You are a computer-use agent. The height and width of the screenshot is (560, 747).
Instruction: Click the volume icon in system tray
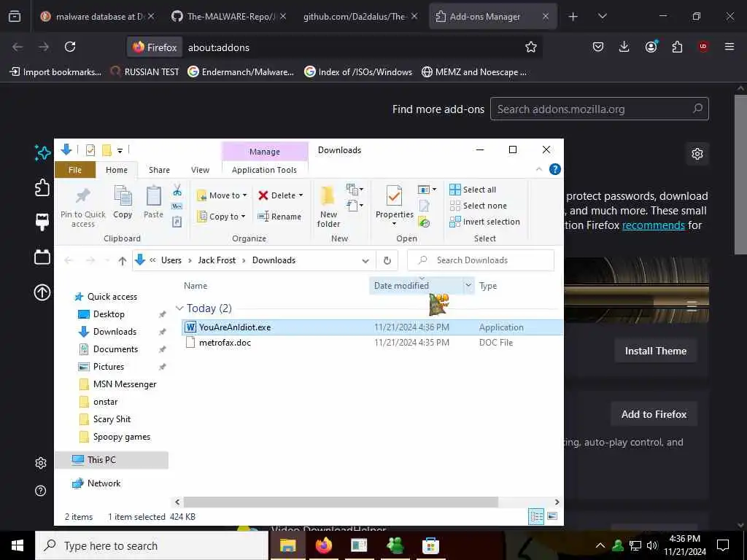(x=651, y=545)
